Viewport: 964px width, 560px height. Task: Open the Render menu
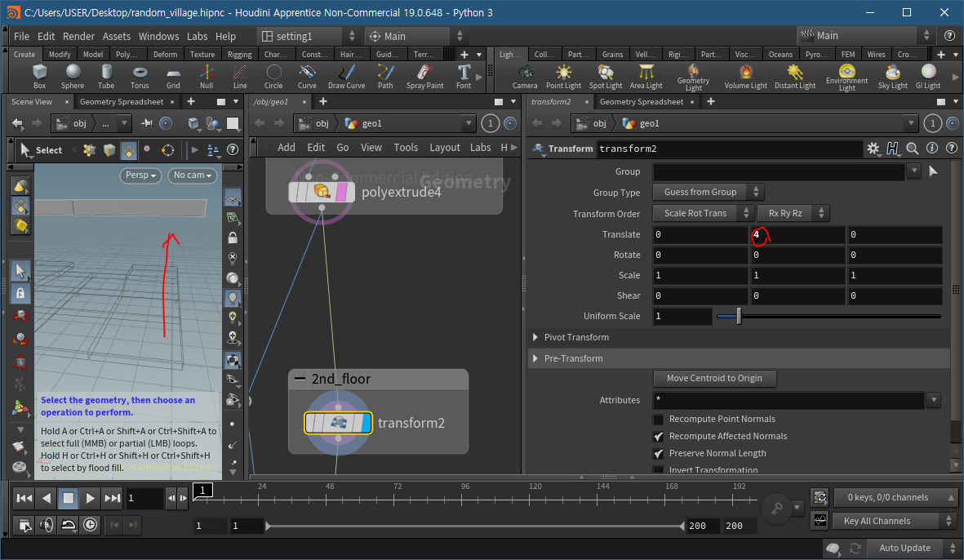point(78,36)
